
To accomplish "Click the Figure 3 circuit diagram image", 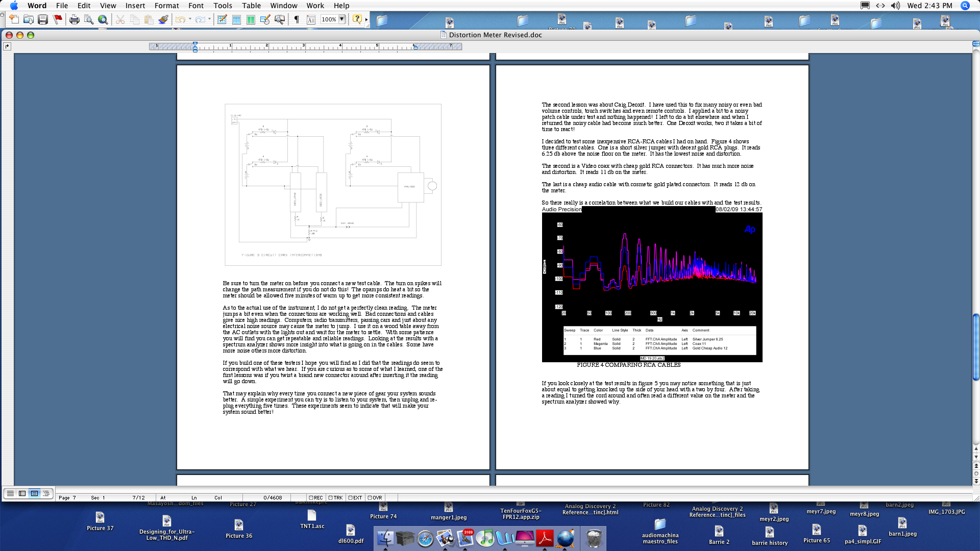I will (333, 185).
